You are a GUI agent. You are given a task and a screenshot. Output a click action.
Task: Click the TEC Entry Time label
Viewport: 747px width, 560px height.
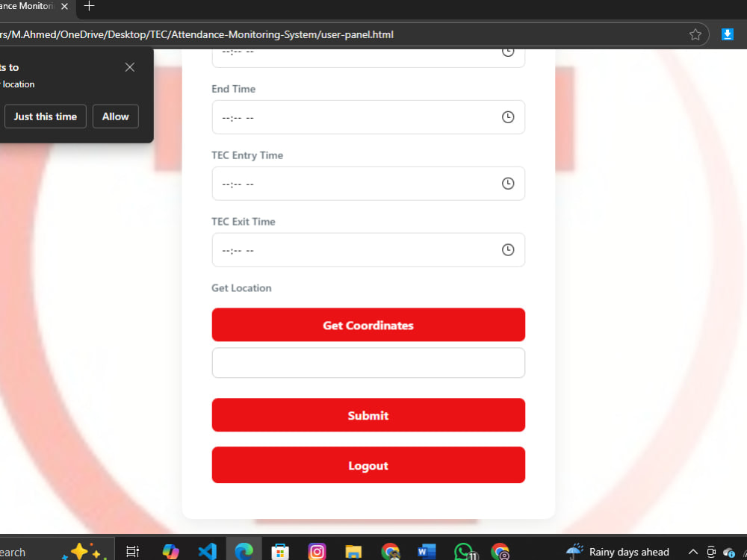(x=247, y=155)
